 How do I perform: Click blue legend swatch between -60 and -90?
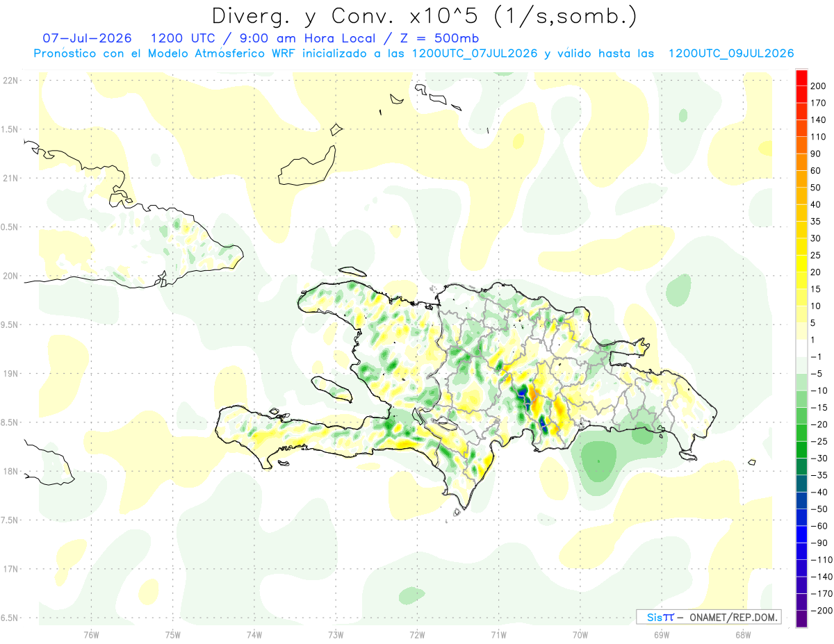click(801, 535)
